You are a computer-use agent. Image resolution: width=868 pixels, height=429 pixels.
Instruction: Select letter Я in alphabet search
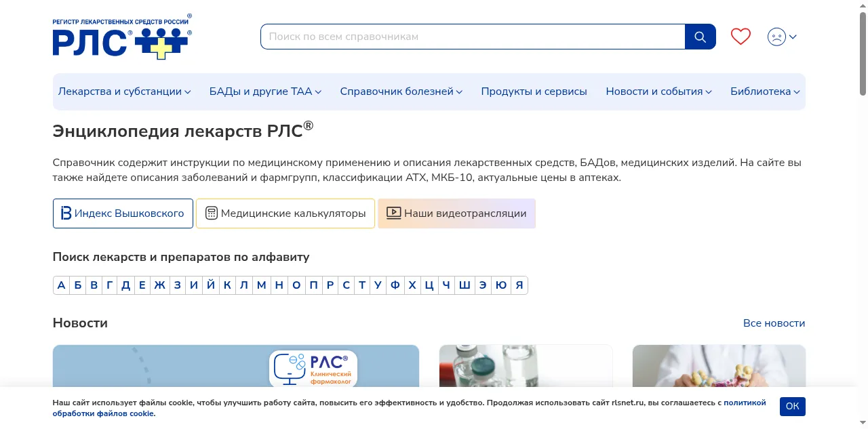(519, 285)
